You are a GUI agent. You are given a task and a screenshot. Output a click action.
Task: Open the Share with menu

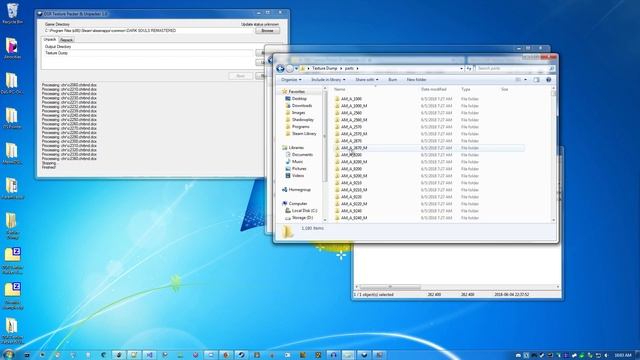(x=367, y=80)
